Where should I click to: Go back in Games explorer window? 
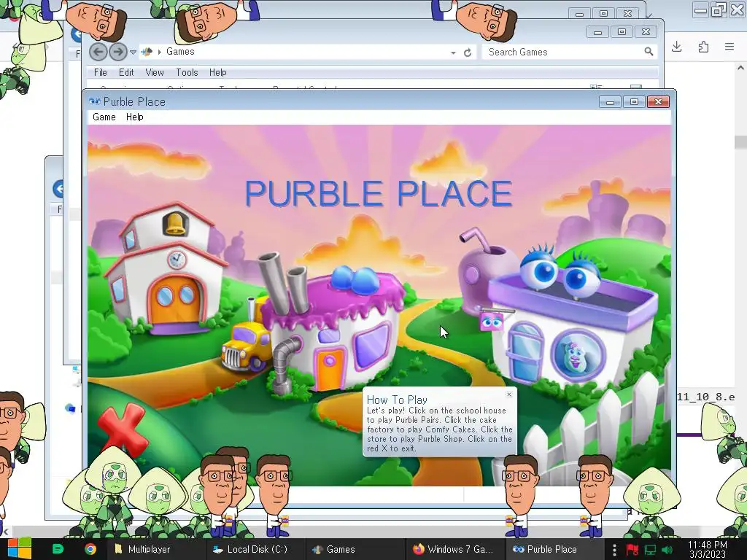(98, 52)
